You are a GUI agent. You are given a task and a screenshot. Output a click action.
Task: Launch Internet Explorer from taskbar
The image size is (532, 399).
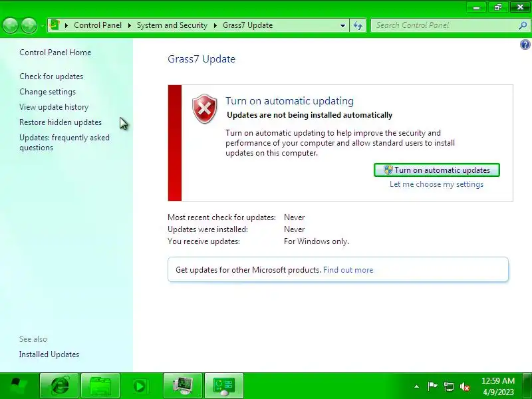click(59, 386)
